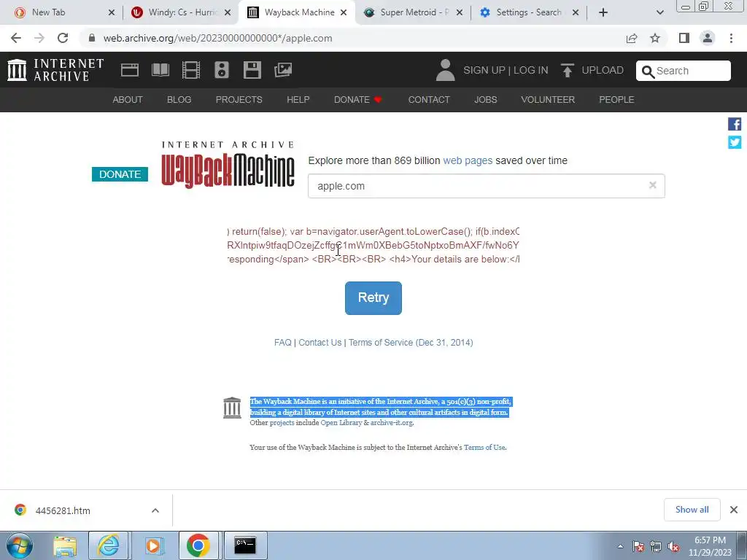Open the Open Library link

coord(341,423)
